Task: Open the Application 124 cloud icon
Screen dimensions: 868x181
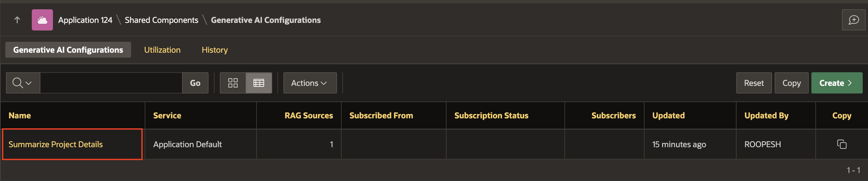Action: (x=42, y=20)
